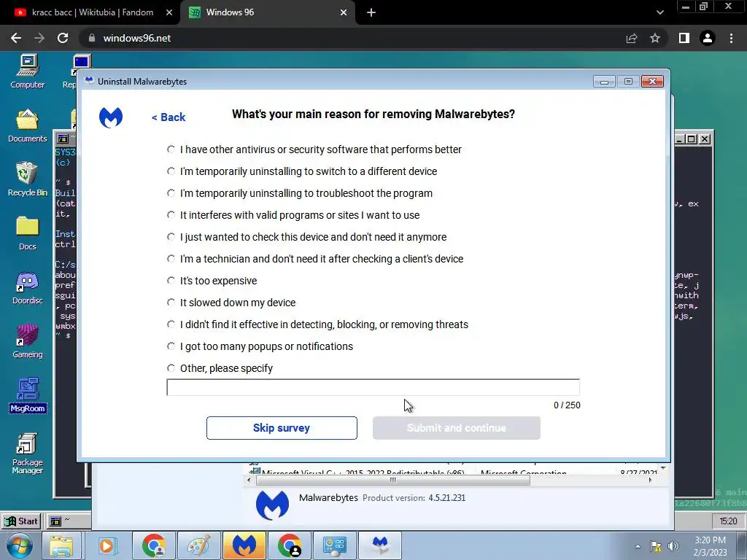Select 'troubleshoot the program' reason
The width and height of the screenshot is (747, 560).
click(171, 192)
